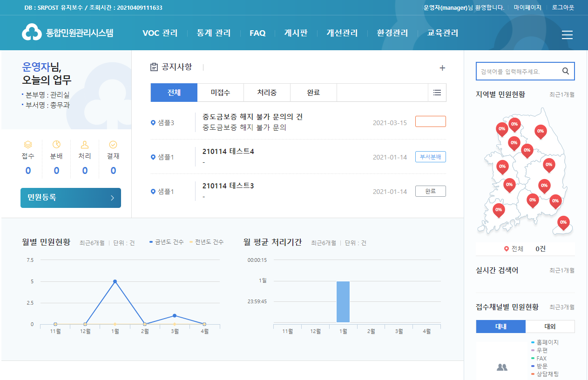The height and width of the screenshot is (380, 588).
Task: Click the search magnifier icon
Action: click(x=565, y=71)
